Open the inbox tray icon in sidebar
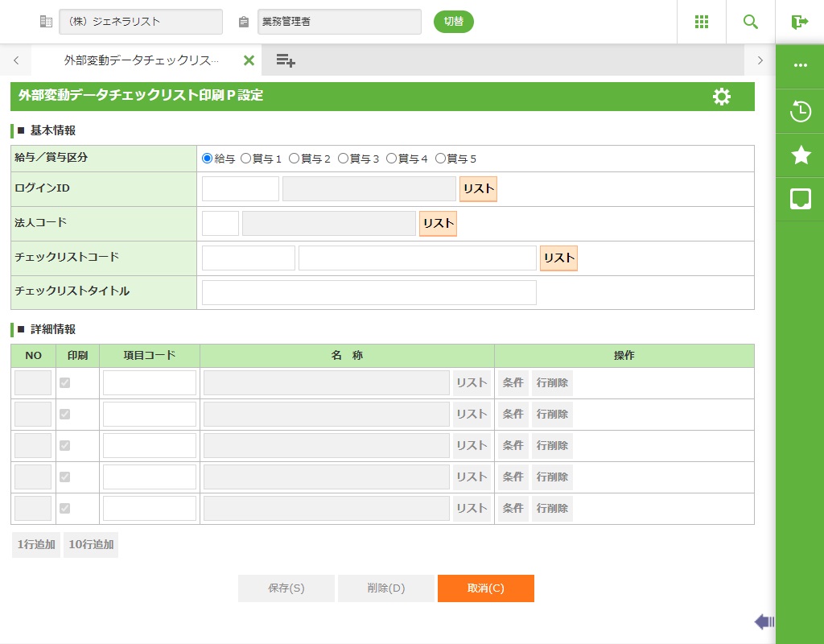824x644 pixels. pyautogui.click(x=800, y=199)
